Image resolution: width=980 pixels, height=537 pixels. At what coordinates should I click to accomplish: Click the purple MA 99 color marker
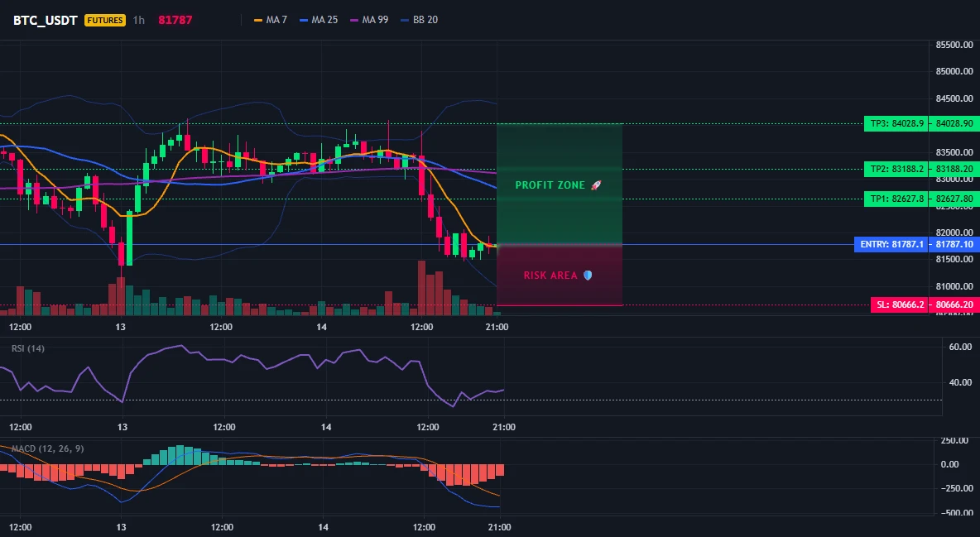[354, 20]
